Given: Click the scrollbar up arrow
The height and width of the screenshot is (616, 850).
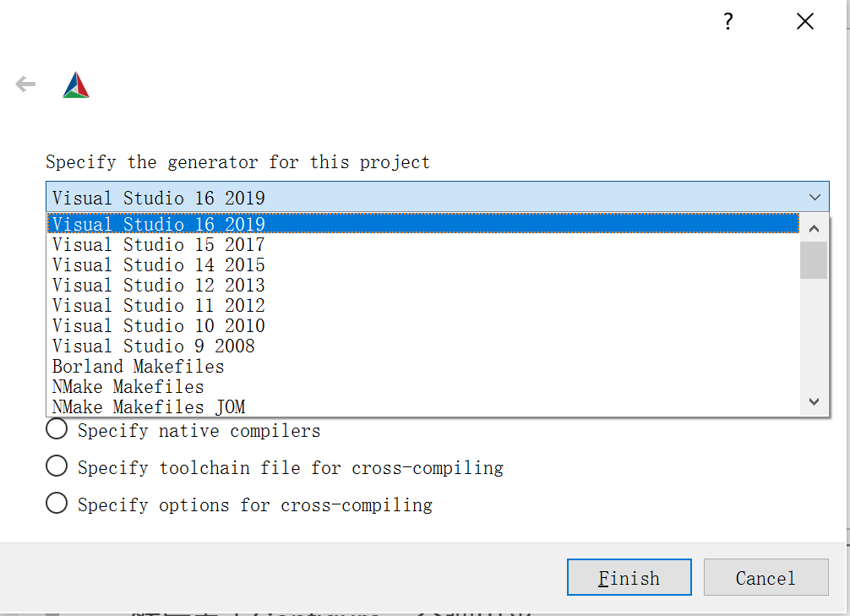Looking at the screenshot, I should 813,227.
